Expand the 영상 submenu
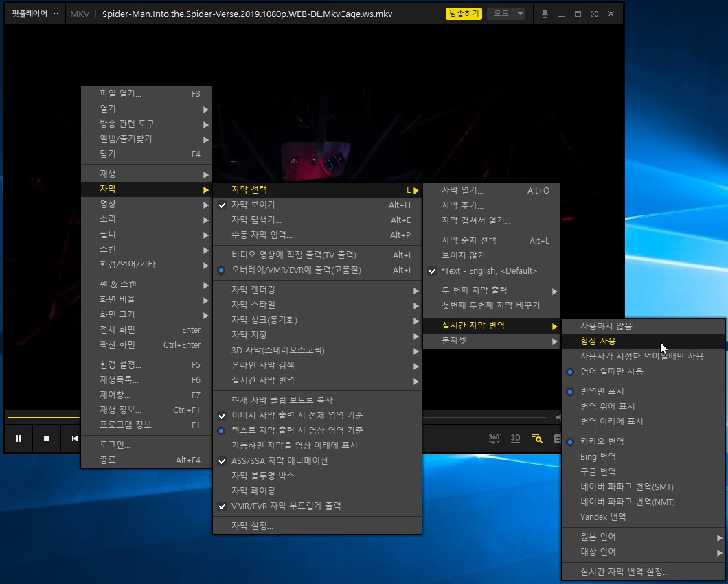Screen dimensions: 728x584 [146, 204]
